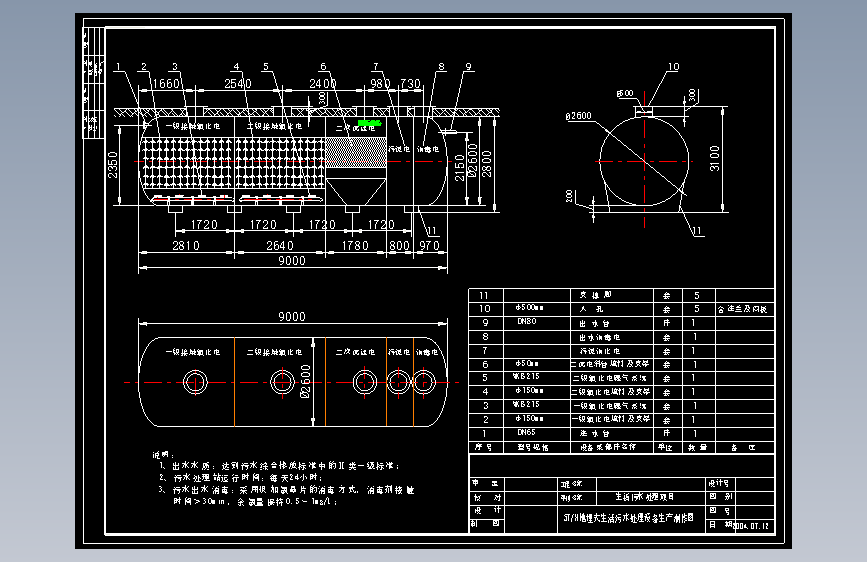Select the 说明 notes heading
Image resolution: width=867 pixels, height=562 pixels.
click(x=164, y=455)
